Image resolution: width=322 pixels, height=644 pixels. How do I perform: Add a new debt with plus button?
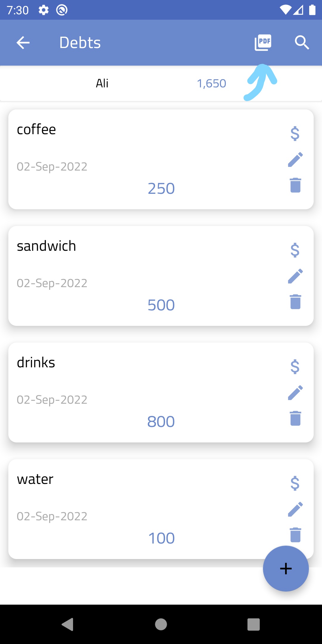click(x=286, y=569)
